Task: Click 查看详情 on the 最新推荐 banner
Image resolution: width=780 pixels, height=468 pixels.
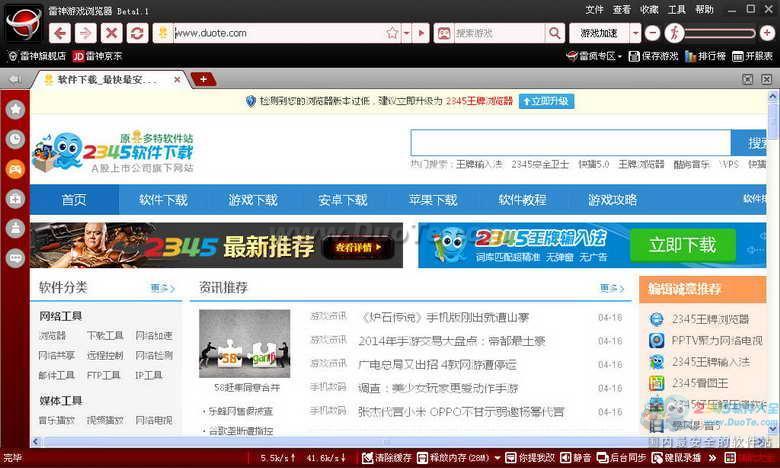Action: point(358,247)
